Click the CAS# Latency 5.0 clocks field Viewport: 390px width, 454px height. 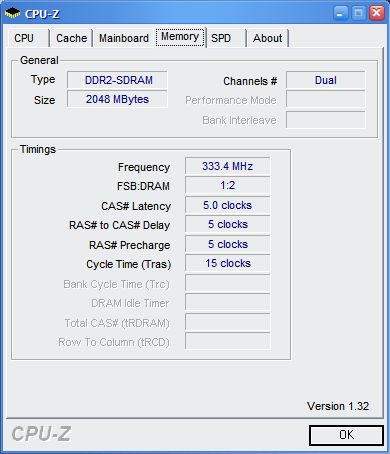pos(228,205)
